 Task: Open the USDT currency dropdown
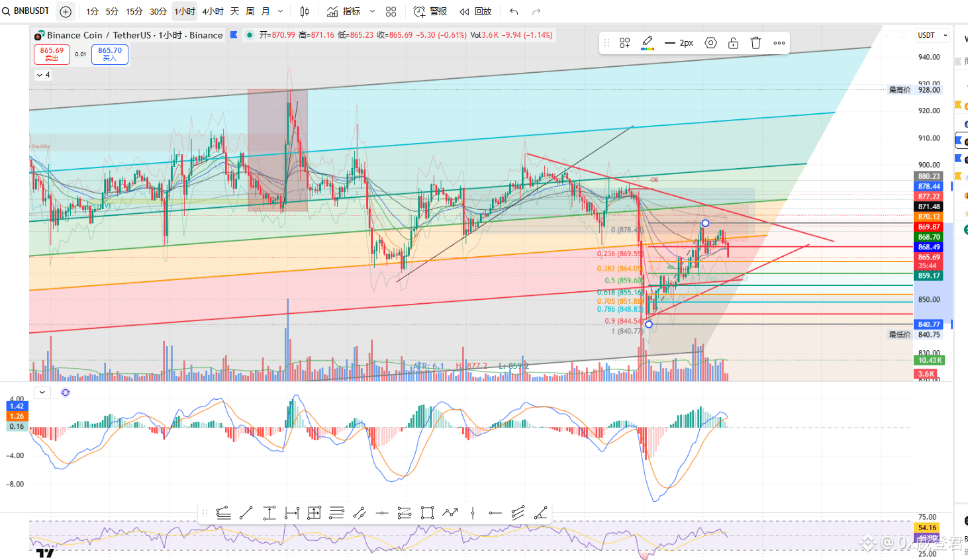933,35
